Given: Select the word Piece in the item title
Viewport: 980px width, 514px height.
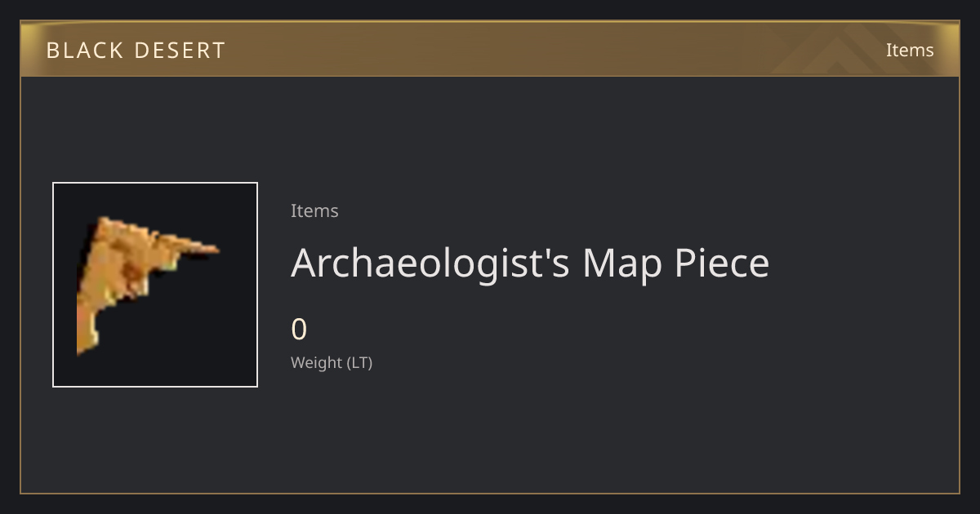Looking at the screenshot, I should [x=722, y=264].
